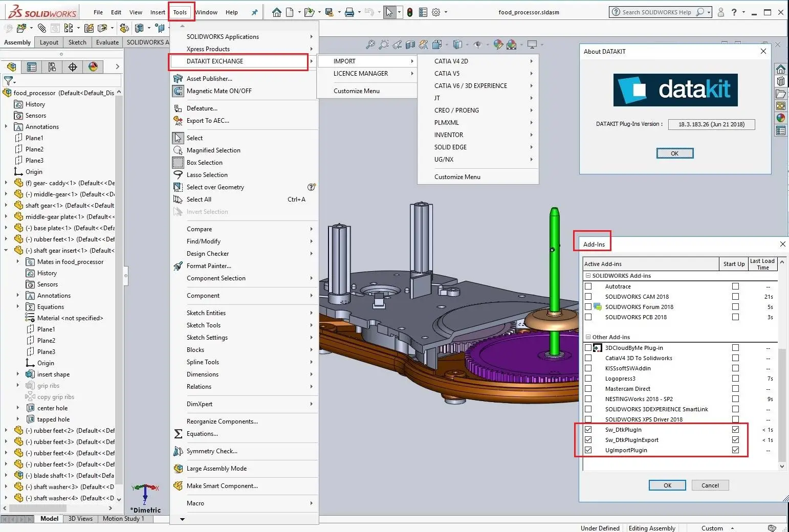Enable the SOLIDWORKS CAM 2018 add-in checkbox
Viewport: 789px width, 532px height.
click(x=588, y=297)
